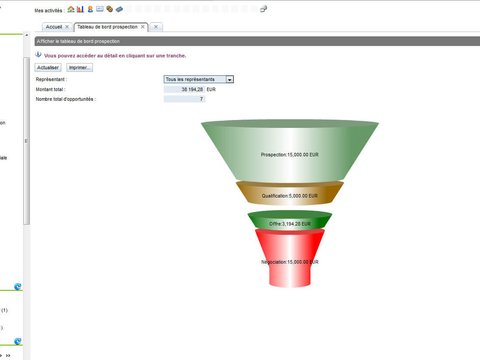This screenshot has height=360, width=480.
Task: Click the home icon in Mes activités
Action: pyautogui.click(x=71, y=9)
